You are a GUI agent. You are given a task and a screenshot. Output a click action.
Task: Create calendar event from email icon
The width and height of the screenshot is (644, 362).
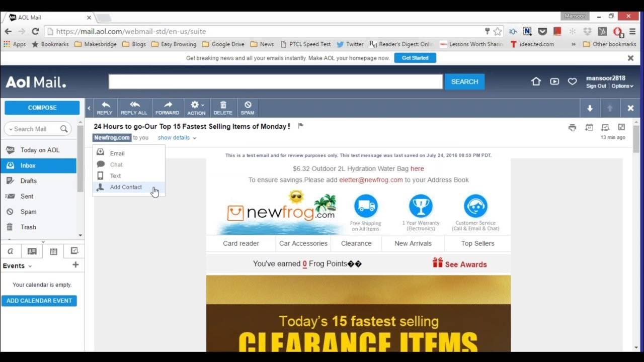(589, 128)
